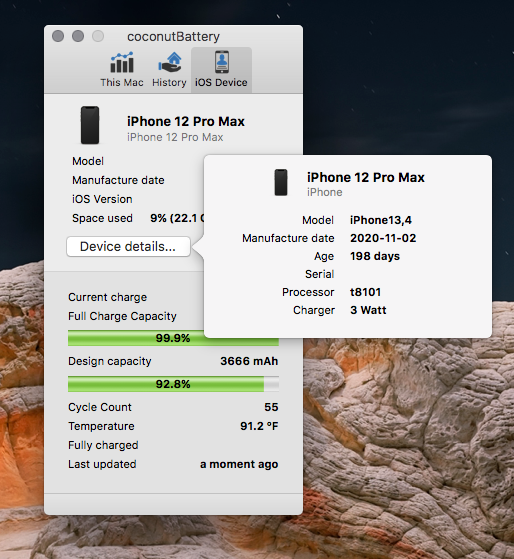The image size is (514, 559).
Task: Open Device details button
Action: [x=128, y=246]
